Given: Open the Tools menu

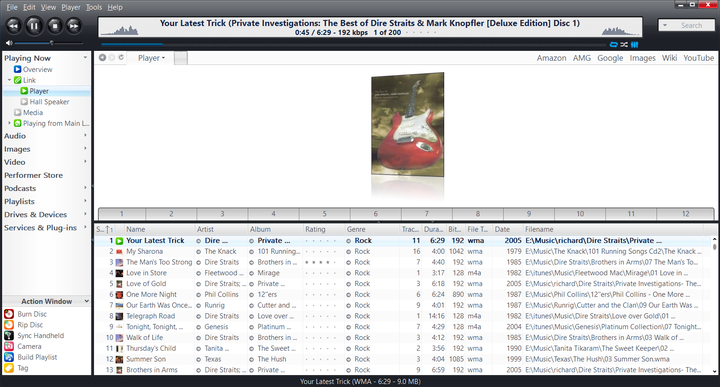Looking at the screenshot, I should [x=94, y=7].
